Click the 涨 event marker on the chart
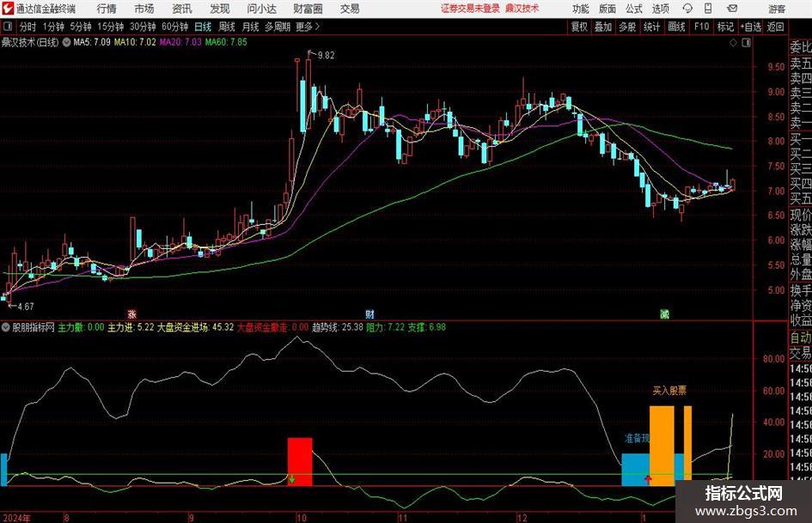The image size is (812, 523). tap(132, 313)
